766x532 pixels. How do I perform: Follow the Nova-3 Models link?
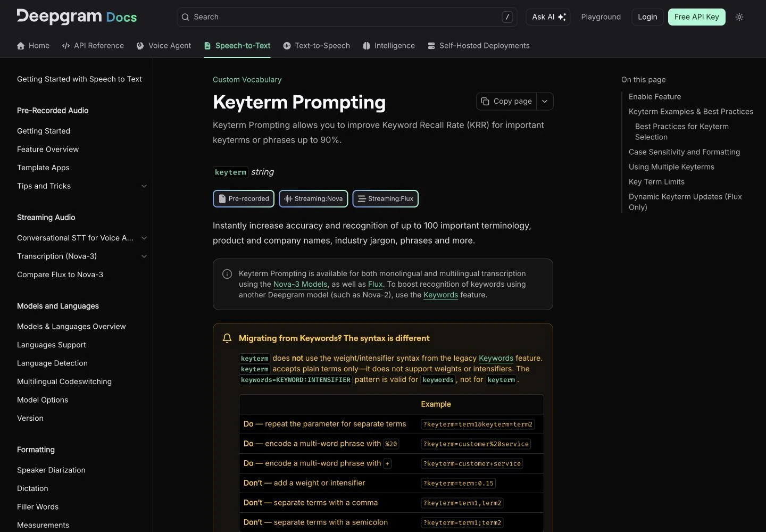pyautogui.click(x=300, y=284)
